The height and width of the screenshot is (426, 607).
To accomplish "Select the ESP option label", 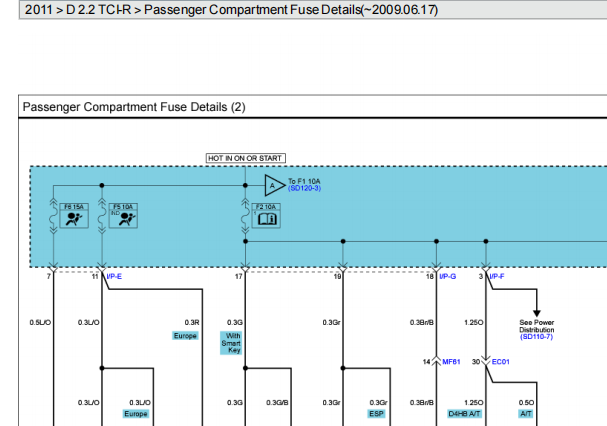I will [x=376, y=414].
